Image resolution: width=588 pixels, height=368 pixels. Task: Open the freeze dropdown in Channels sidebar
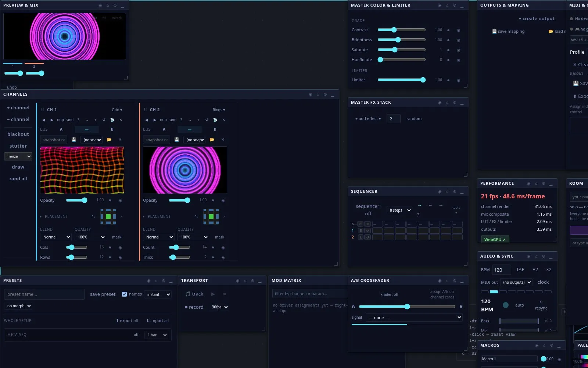click(x=18, y=157)
